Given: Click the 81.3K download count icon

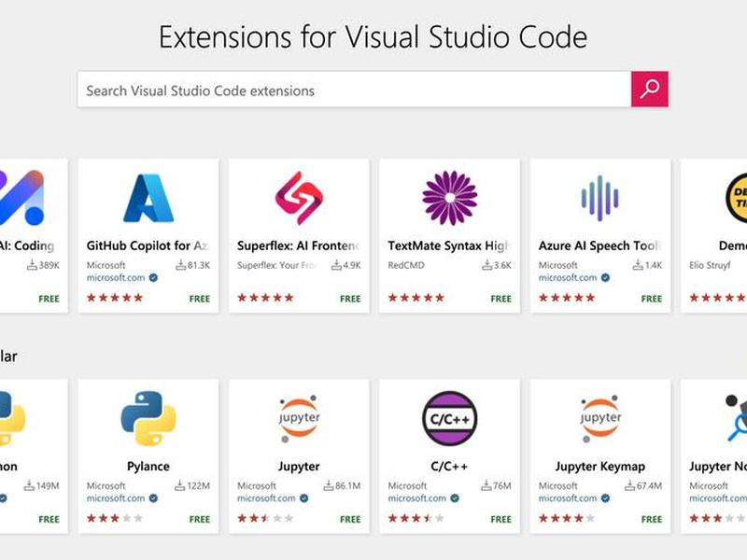Looking at the screenshot, I should [x=180, y=265].
